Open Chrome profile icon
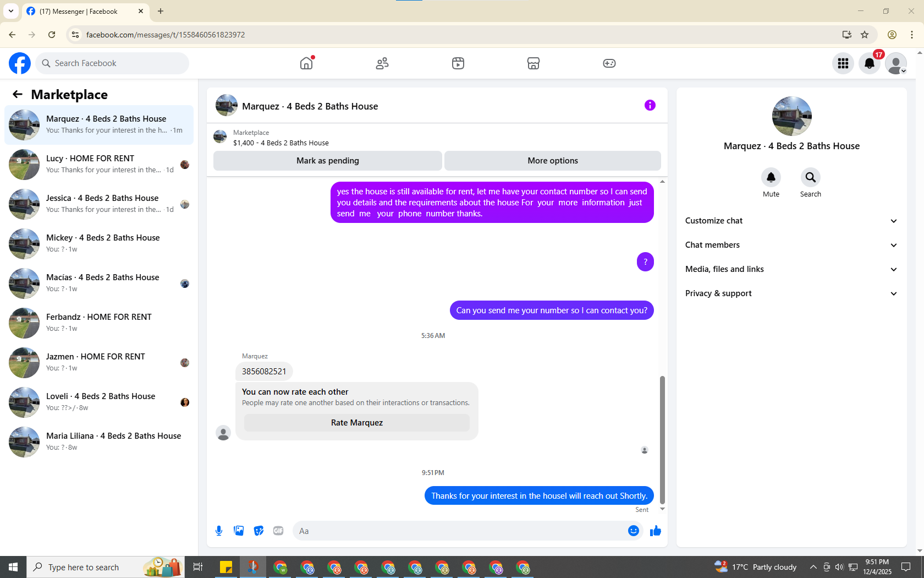Image resolution: width=924 pixels, height=578 pixels. [x=892, y=35]
